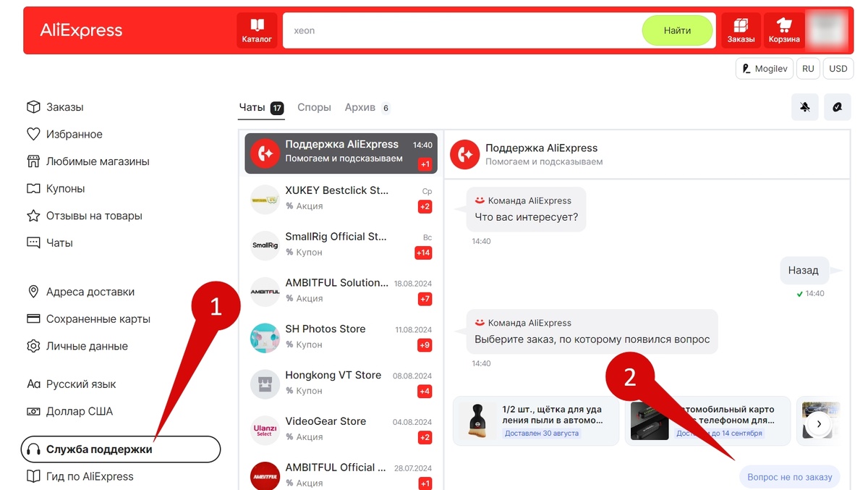The image size is (868, 490).
Task: Click the rocket icon button above chat
Action: [x=838, y=107]
